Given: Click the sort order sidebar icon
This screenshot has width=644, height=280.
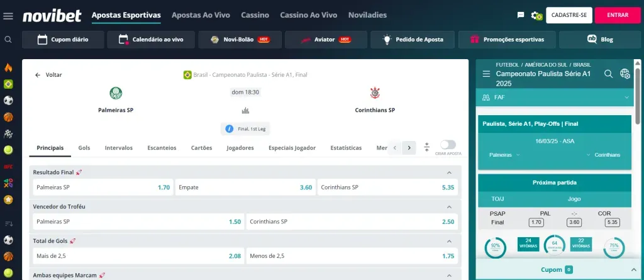Looking at the screenshot, I should [8, 223].
